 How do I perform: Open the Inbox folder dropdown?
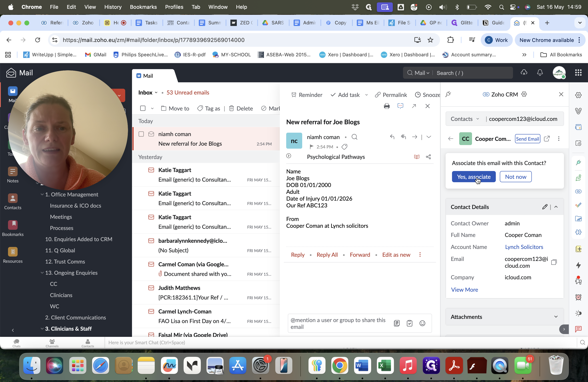(156, 93)
